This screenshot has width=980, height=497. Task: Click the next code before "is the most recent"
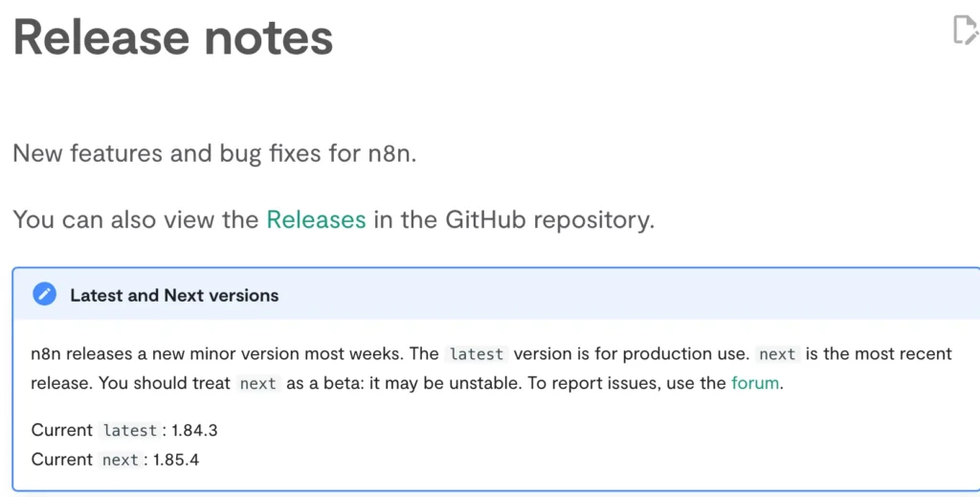pyautogui.click(x=777, y=354)
